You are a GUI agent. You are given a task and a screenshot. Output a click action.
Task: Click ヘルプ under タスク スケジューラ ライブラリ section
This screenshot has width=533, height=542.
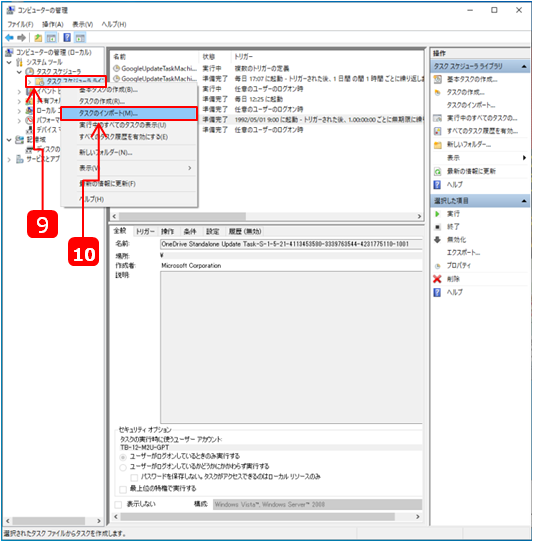click(x=455, y=185)
